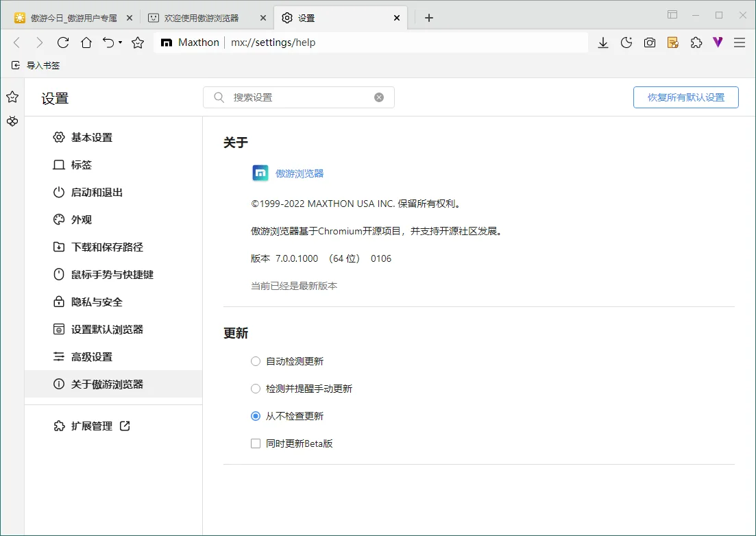Select 检测并提醒手动更新 option
This screenshot has width=756, height=536.
255,389
